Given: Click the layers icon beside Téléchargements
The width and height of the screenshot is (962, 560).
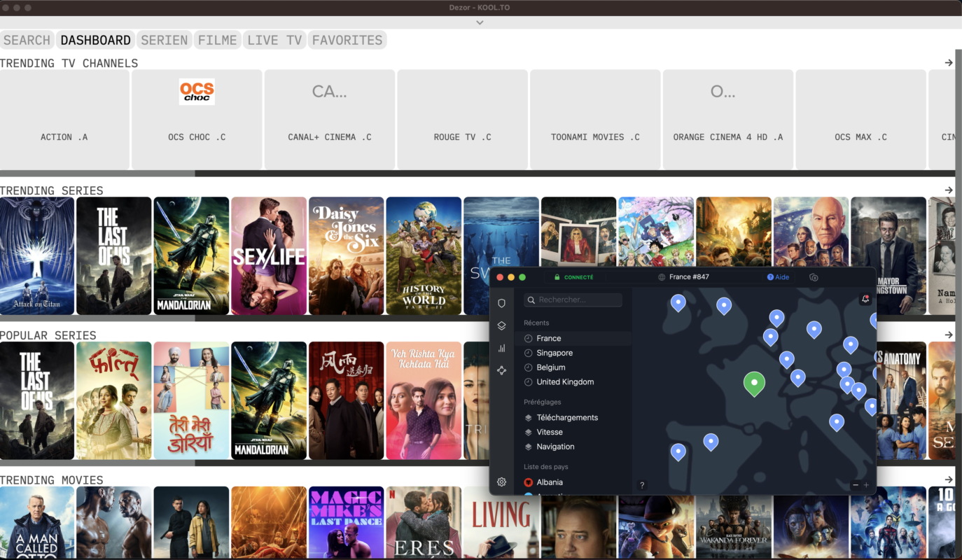Looking at the screenshot, I should tap(529, 418).
